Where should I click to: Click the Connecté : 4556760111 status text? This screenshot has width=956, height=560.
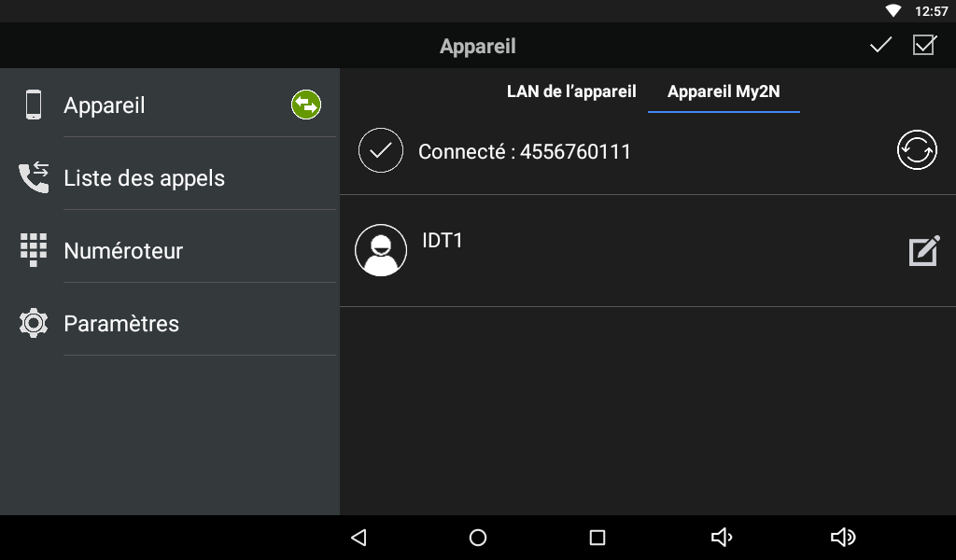[x=525, y=151]
